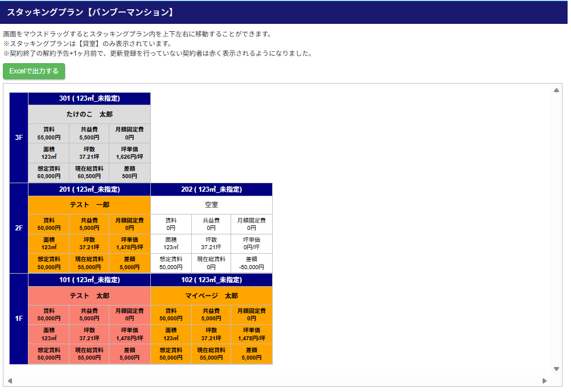The height and width of the screenshot is (392, 571).
Task: Select room 201 header bar
Action: 89,189
